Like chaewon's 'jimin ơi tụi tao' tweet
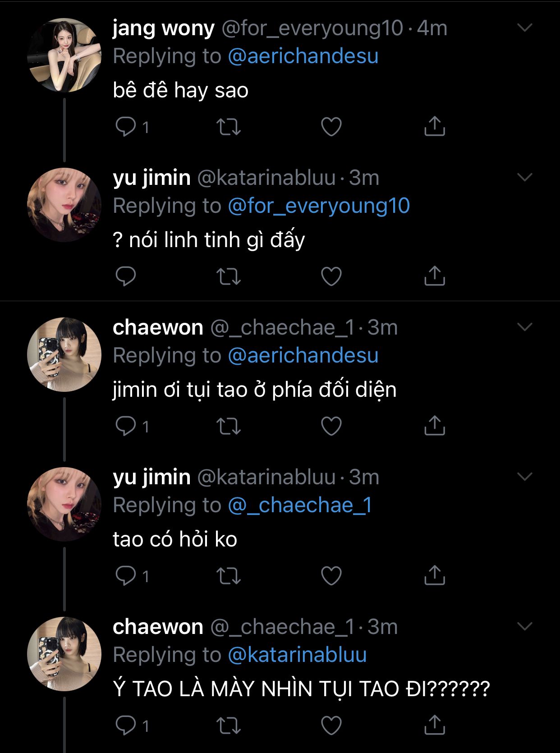 [331, 426]
